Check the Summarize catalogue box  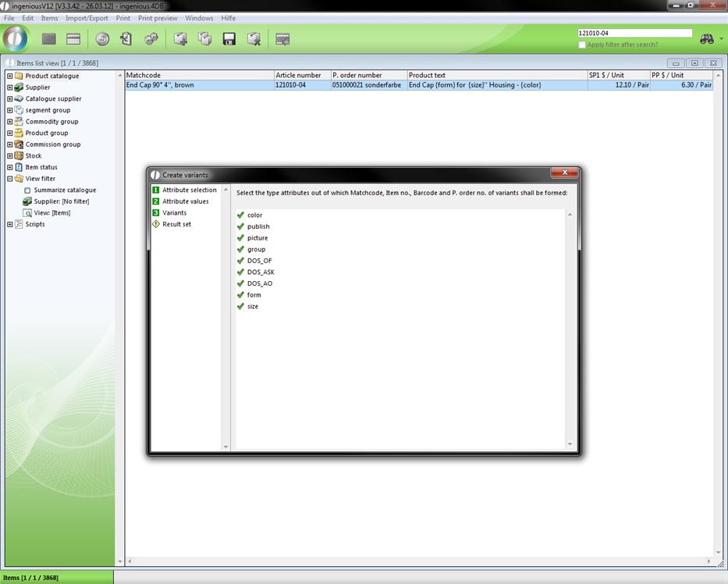[27, 191]
